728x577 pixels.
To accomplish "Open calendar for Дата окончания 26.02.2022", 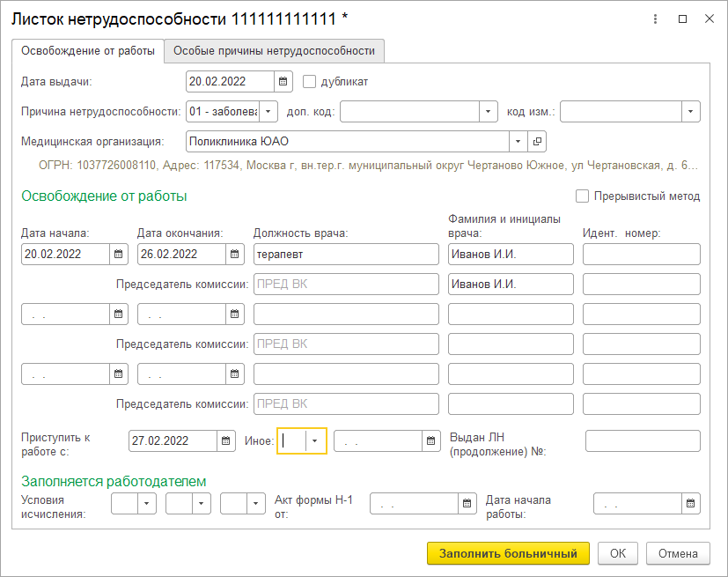I will pos(234,254).
